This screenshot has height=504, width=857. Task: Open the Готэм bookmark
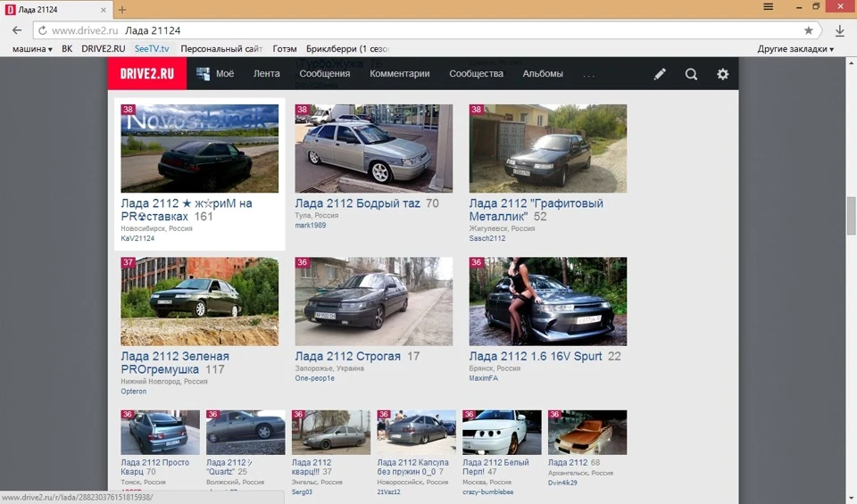pos(285,48)
